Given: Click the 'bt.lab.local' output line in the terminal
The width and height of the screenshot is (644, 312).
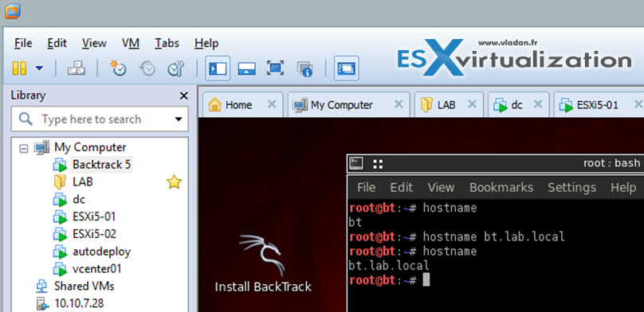Looking at the screenshot, I should pyautogui.click(x=389, y=266).
